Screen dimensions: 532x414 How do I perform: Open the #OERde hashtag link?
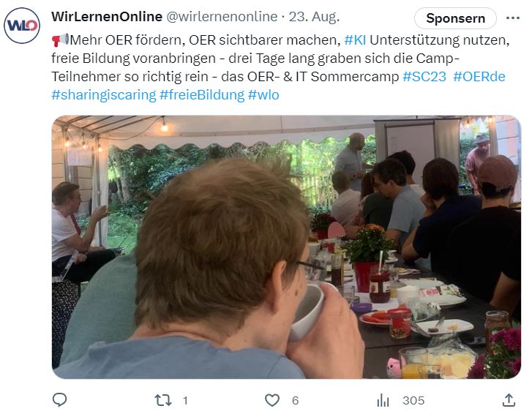click(x=479, y=76)
